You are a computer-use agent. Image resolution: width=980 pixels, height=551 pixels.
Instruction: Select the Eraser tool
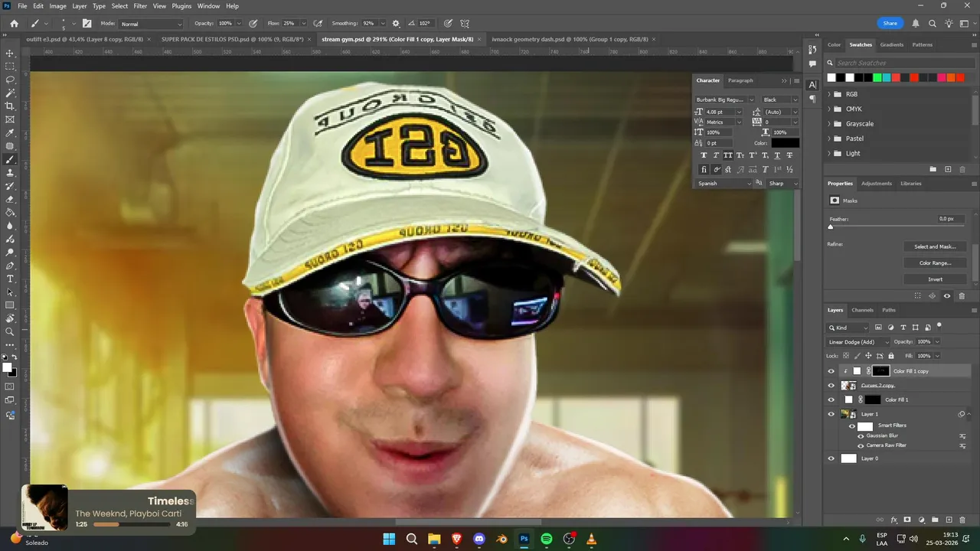click(10, 199)
